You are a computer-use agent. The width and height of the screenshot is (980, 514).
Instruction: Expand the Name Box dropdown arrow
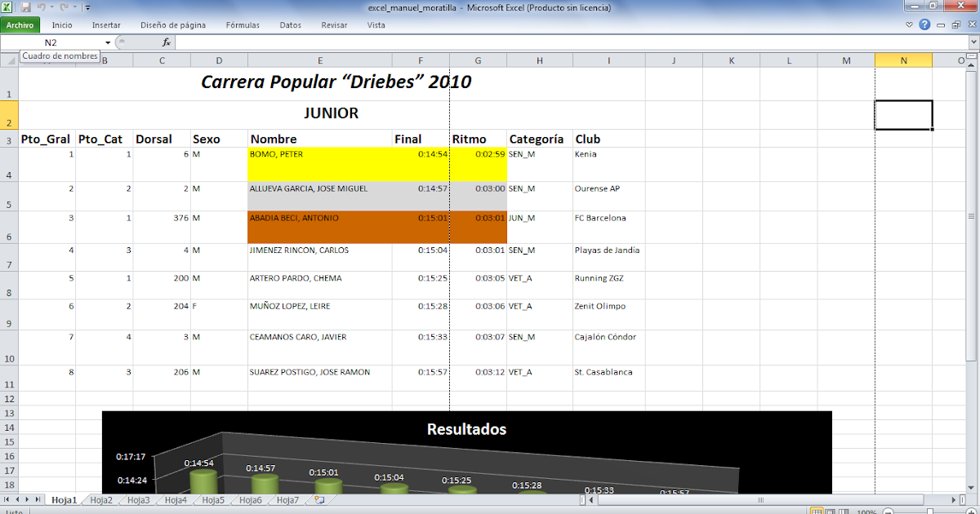[x=108, y=42]
